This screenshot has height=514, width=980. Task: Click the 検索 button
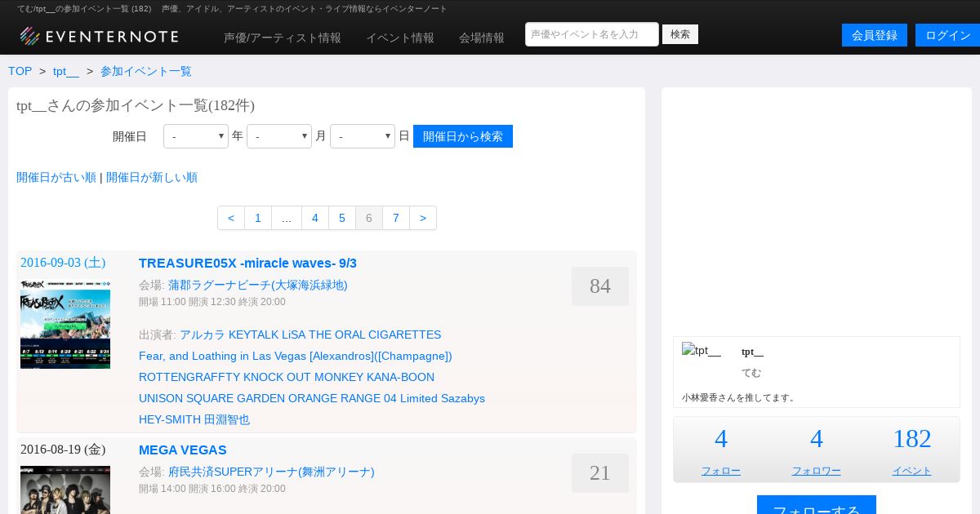tap(680, 34)
